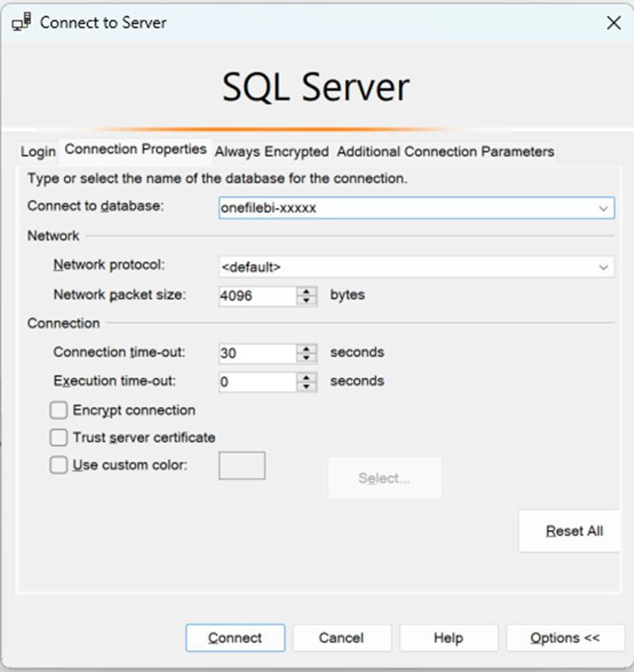The width and height of the screenshot is (634, 672).
Task: Collapse options with Options << button
Action: pos(565,638)
